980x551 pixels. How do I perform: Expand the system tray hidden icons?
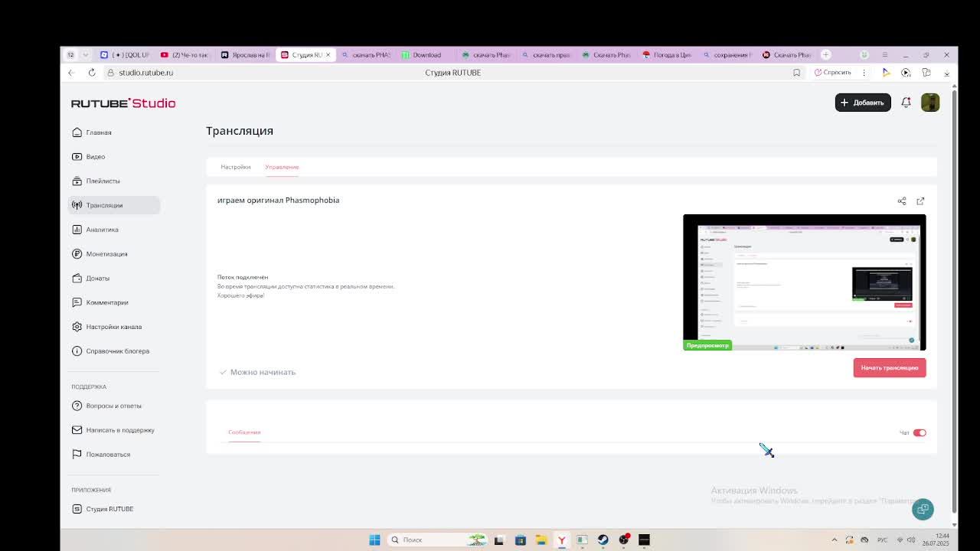click(835, 540)
